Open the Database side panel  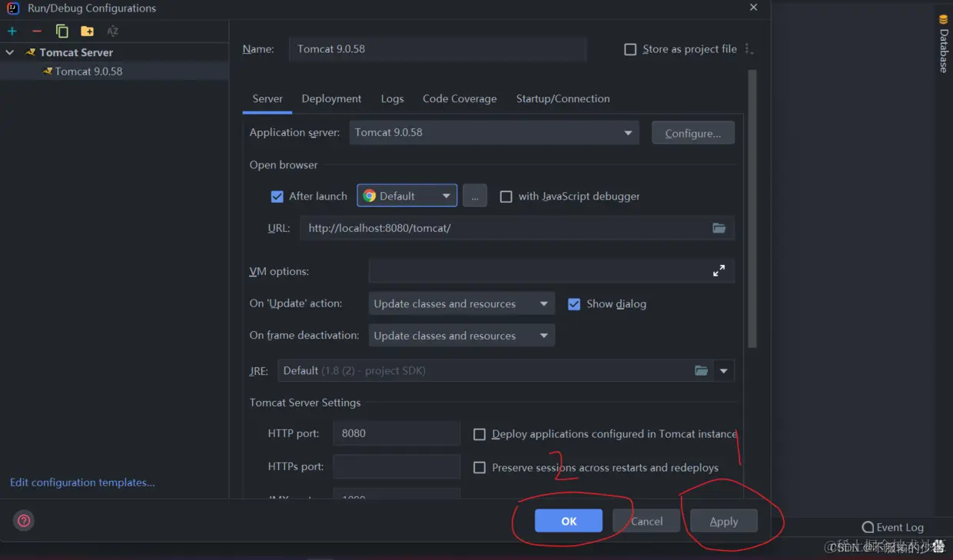(x=944, y=44)
